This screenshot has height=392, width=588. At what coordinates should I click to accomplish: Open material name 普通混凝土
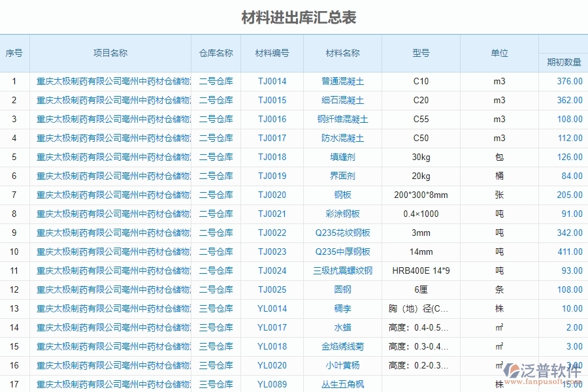click(342, 82)
